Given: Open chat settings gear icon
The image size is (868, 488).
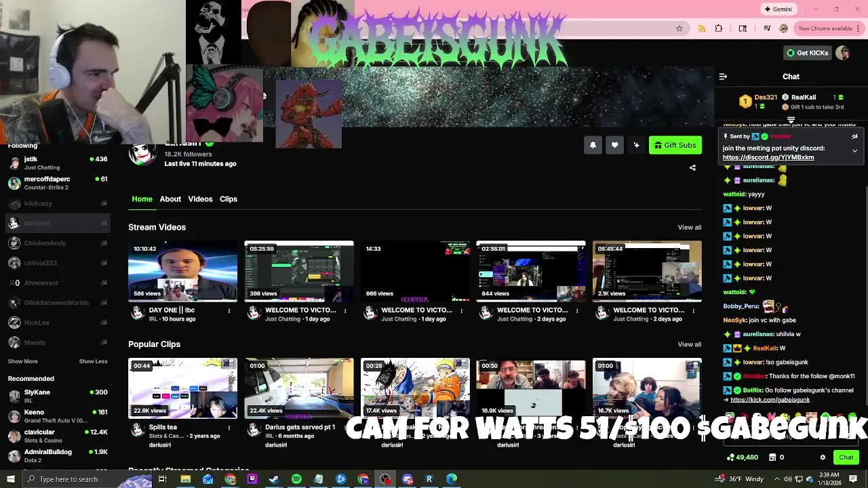Looking at the screenshot, I should [823, 457].
